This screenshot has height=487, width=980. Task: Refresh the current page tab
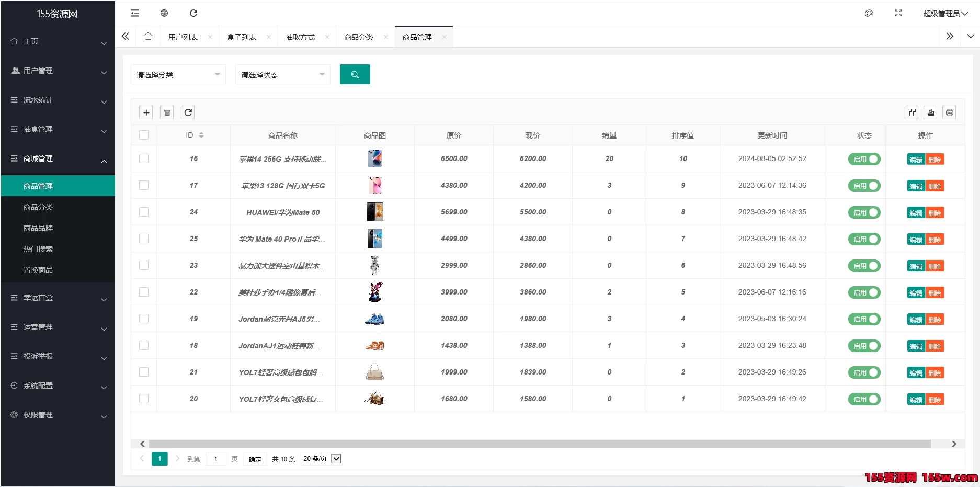(x=193, y=13)
